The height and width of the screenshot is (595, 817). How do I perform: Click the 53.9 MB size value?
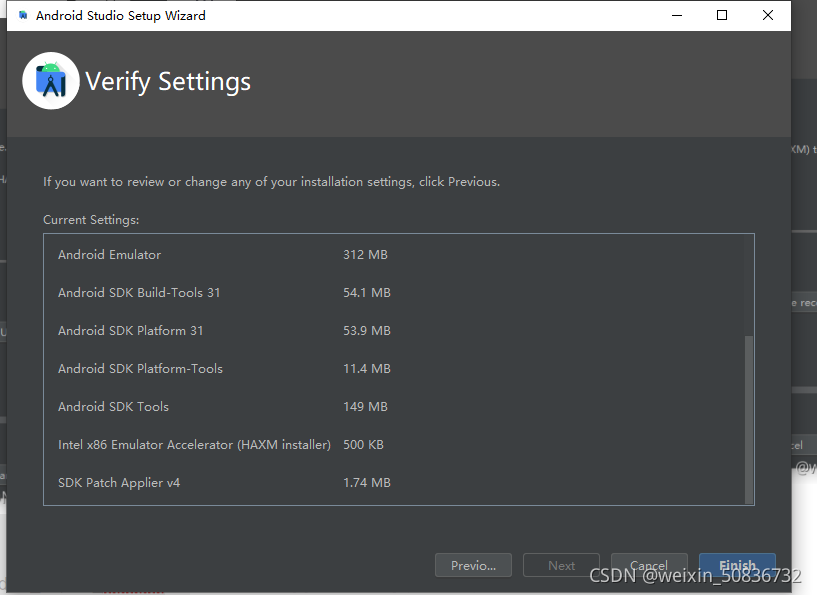tap(367, 331)
